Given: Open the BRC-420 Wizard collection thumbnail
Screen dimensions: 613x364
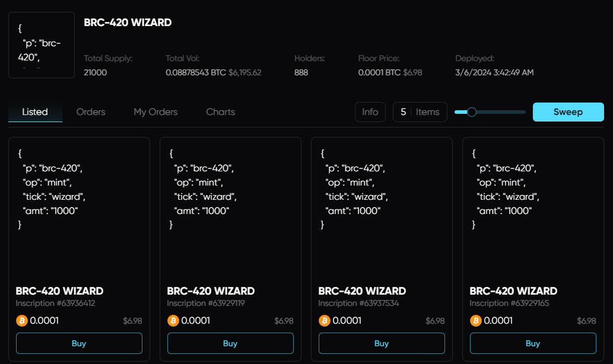Looking at the screenshot, I should tap(42, 45).
